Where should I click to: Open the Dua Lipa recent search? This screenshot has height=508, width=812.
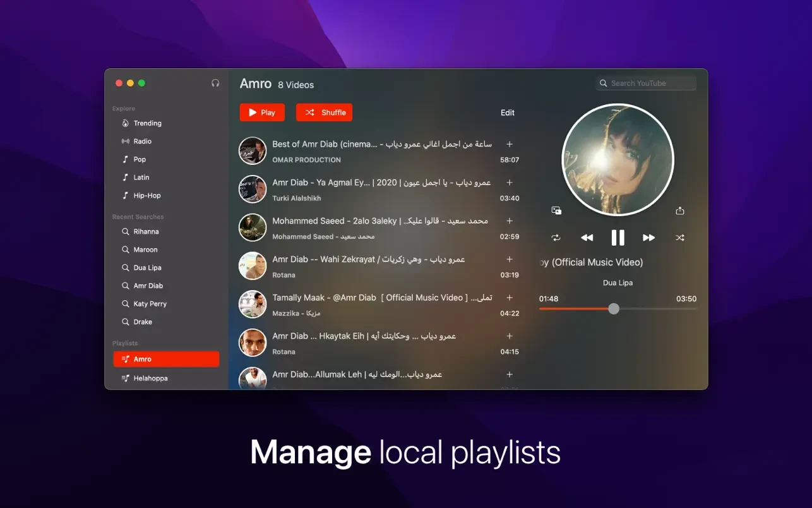147,268
